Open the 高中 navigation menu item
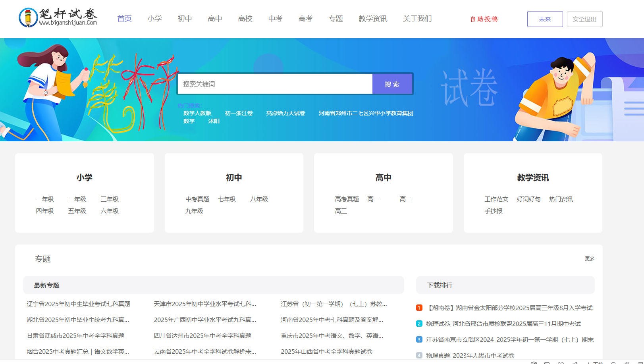The height and width of the screenshot is (364, 644). pyautogui.click(x=215, y=19)
